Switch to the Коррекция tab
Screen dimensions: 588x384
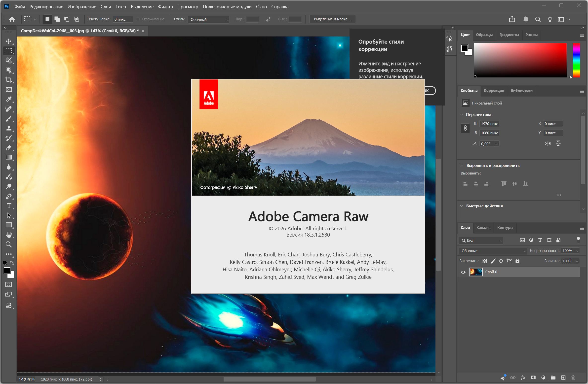(x=494, y=91)
